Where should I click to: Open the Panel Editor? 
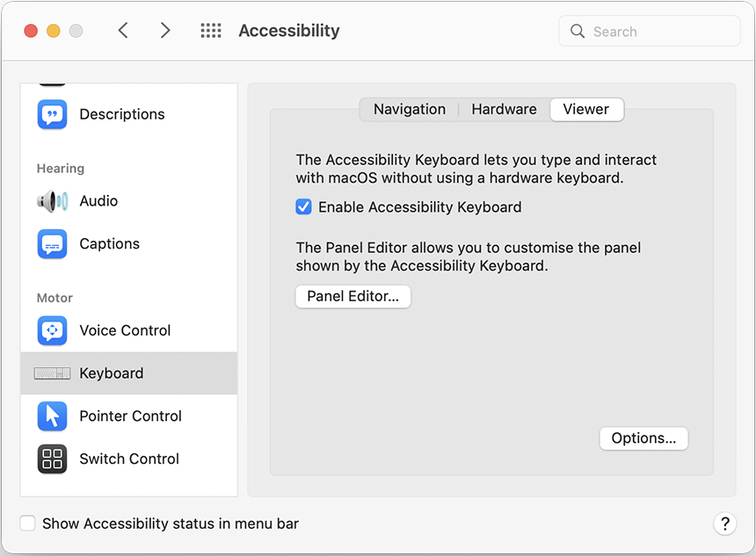353,296
